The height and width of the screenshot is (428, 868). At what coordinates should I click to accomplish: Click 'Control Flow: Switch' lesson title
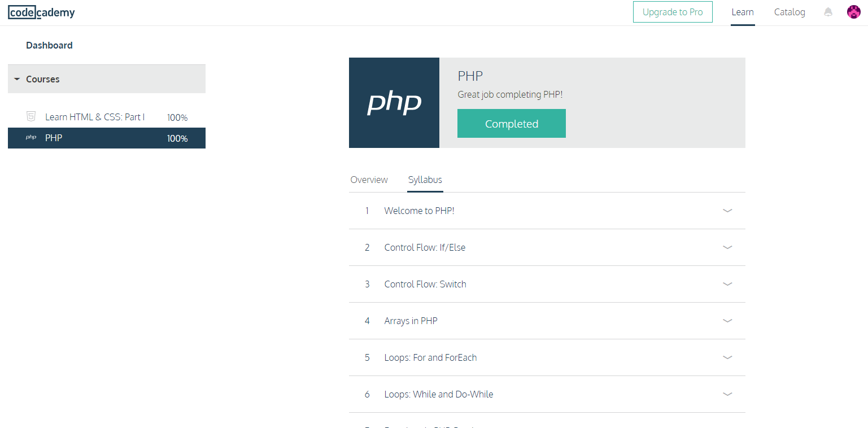click(x=425, y=284)
